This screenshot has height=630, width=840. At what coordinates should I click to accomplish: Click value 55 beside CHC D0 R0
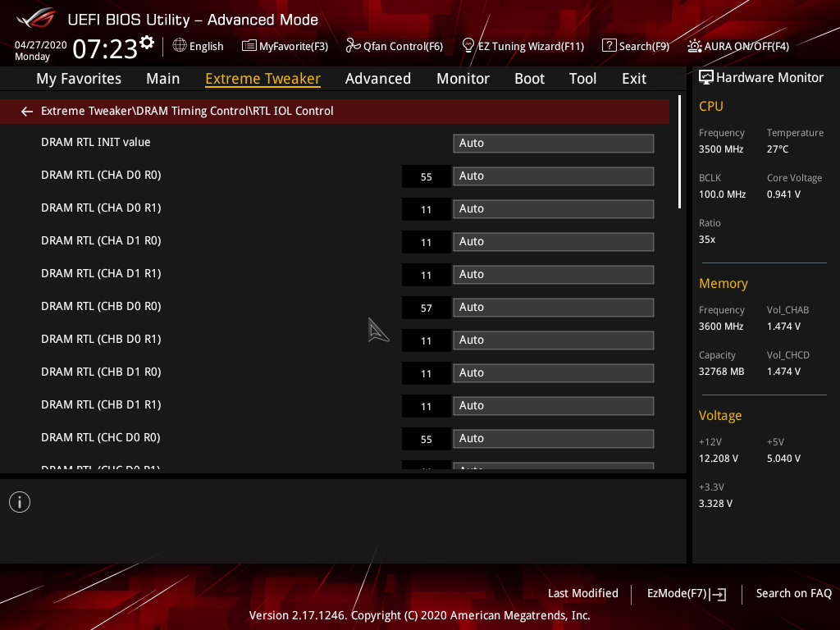click(427, 440)
